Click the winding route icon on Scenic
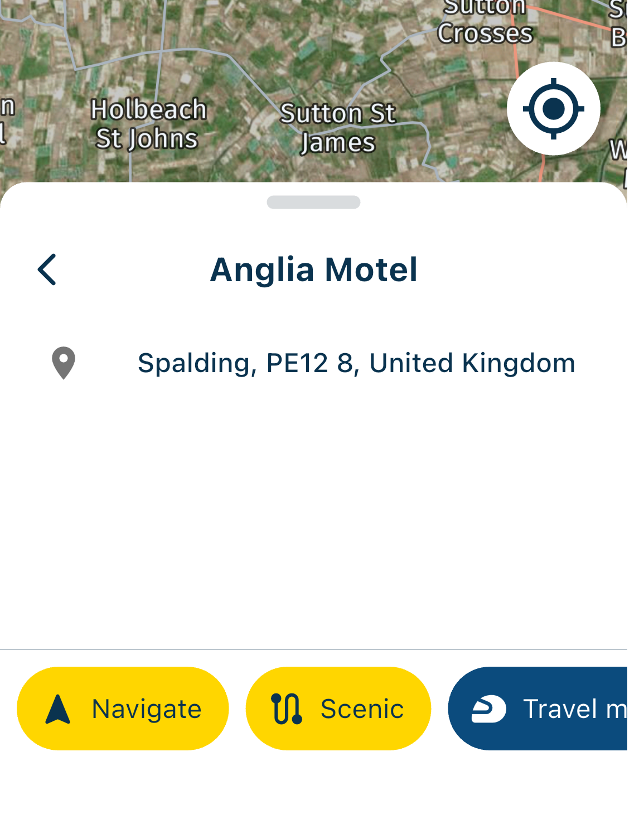 tap(287, 709)
